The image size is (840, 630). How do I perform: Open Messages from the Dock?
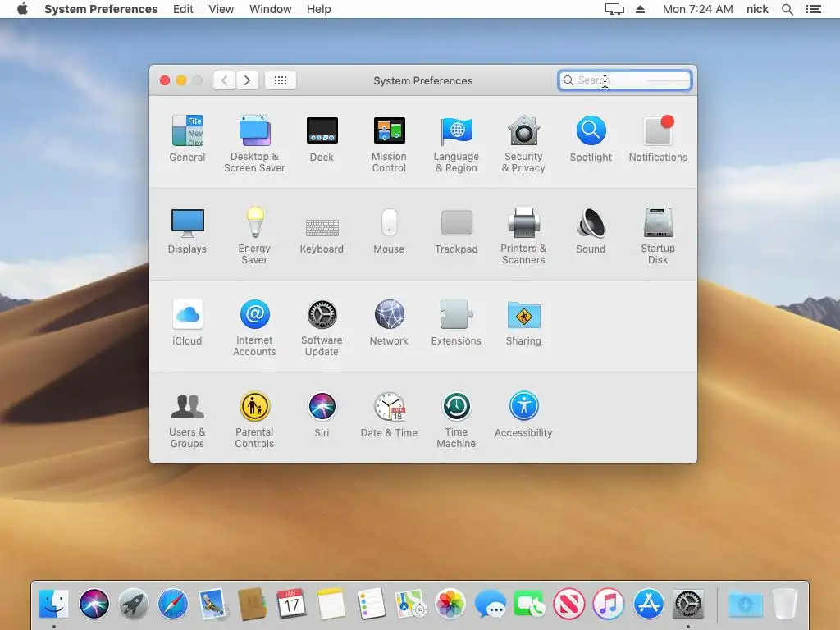[x=491, y=604]
